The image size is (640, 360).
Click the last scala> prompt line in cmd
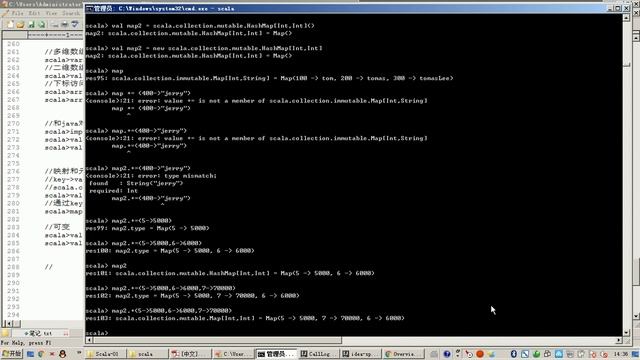pos(97,333)
